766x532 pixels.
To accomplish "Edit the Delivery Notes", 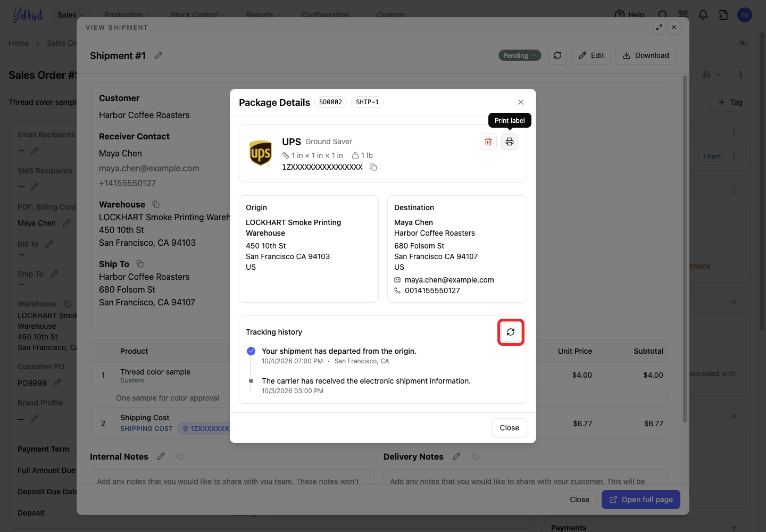I will (456, 456).
